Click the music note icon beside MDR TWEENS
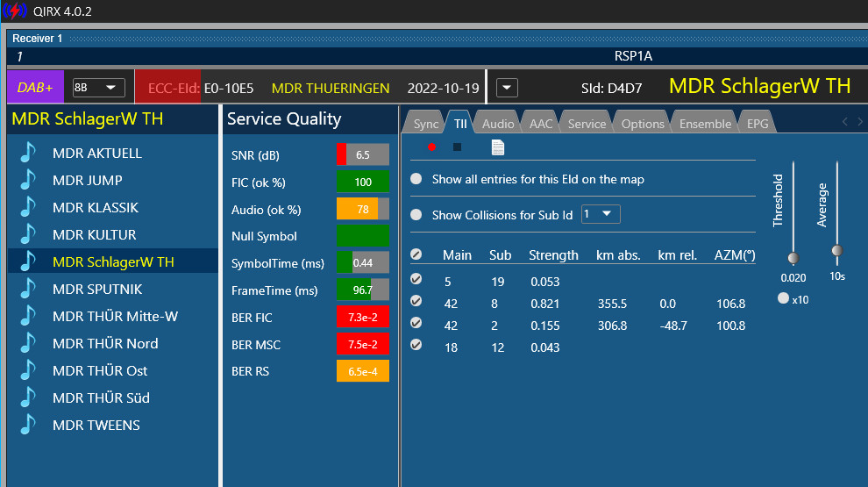This screenshot has height=487, width=868. point(28,424)
